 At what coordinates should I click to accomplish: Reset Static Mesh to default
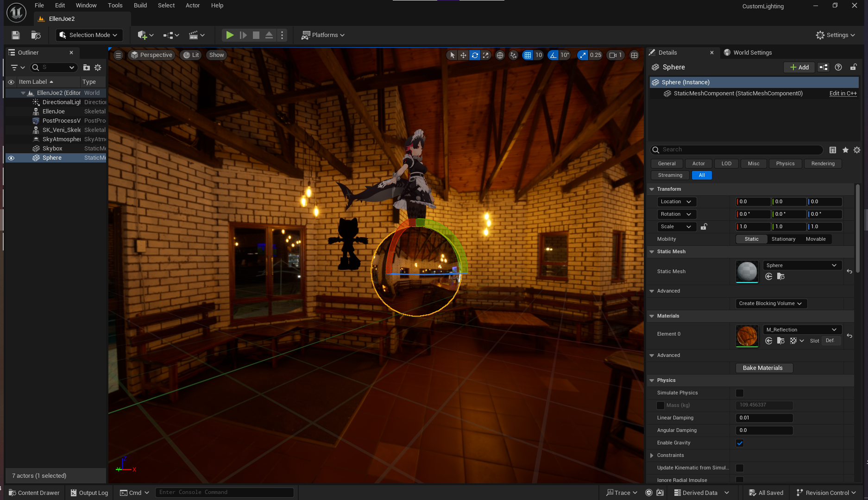[849, 272]
